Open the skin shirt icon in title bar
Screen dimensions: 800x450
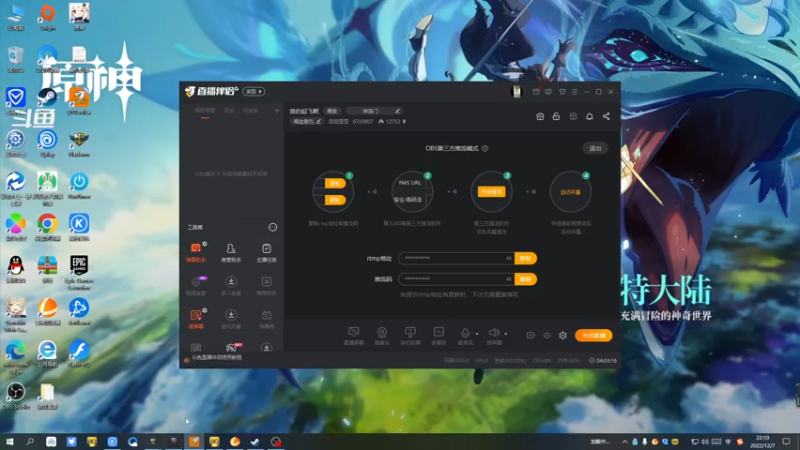[562, 92]
